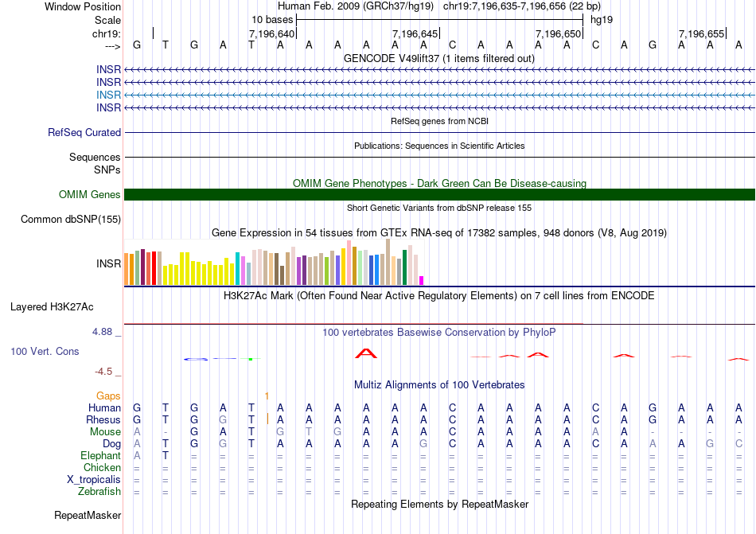The width and height of the screenshot is (756, 534).
Task: Click the light blue INSR transcript label
Action: click(108, 95)
